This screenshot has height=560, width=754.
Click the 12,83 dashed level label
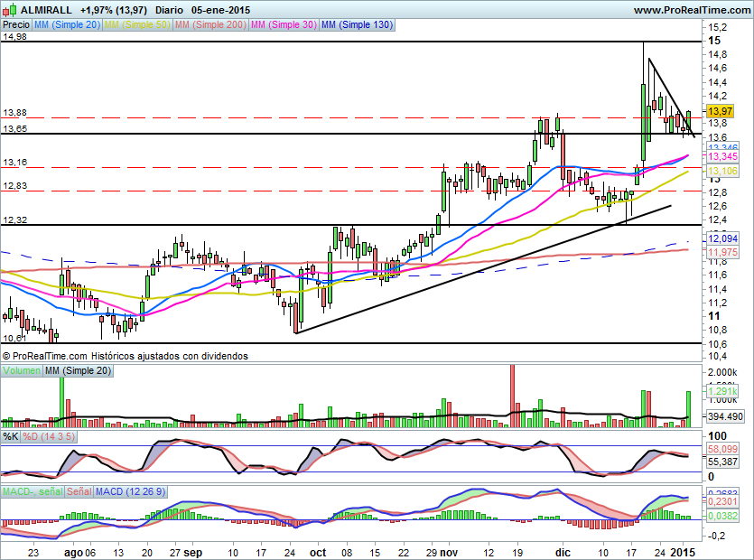pyautogui.click(x=15, y=186)
